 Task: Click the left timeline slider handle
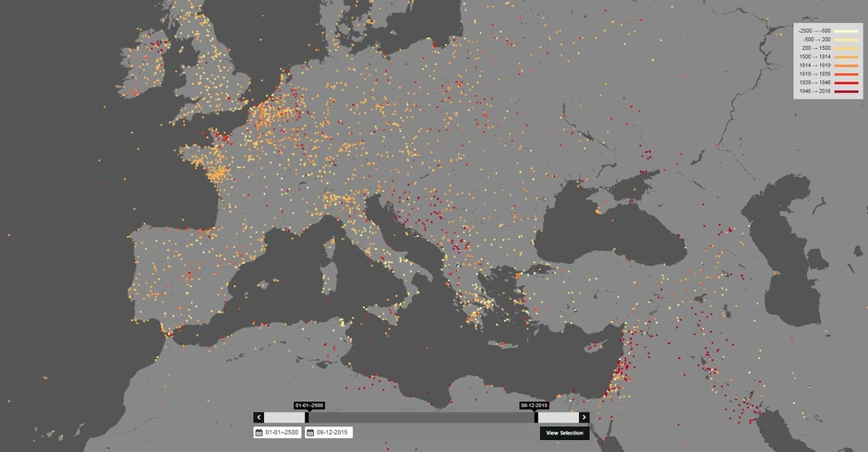pyautogui.click(x=307, y=417)
